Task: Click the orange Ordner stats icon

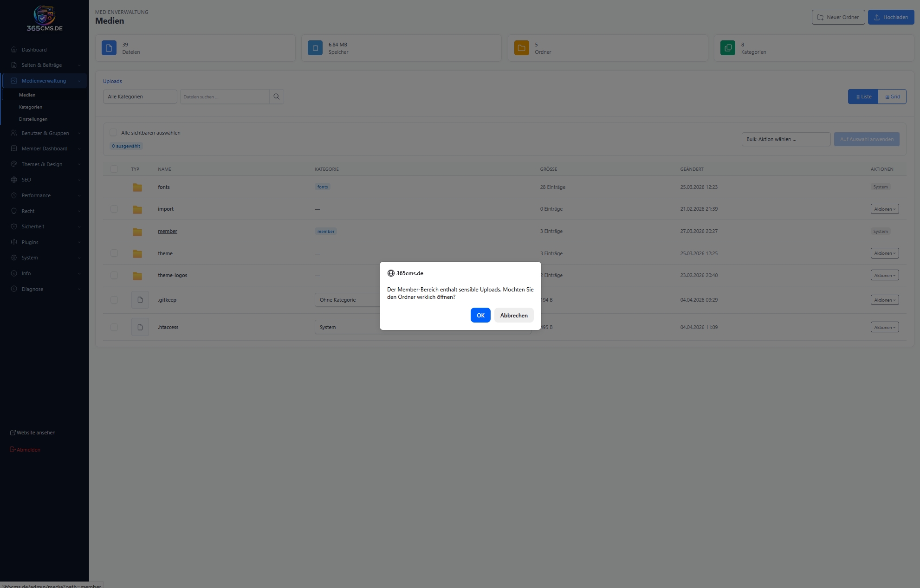Action: [x=521, y=48]
